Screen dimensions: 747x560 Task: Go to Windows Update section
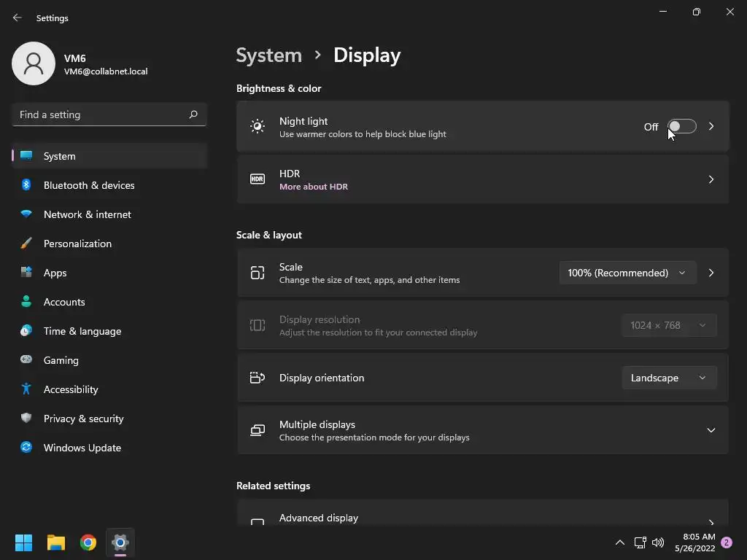tap(82, 448)
